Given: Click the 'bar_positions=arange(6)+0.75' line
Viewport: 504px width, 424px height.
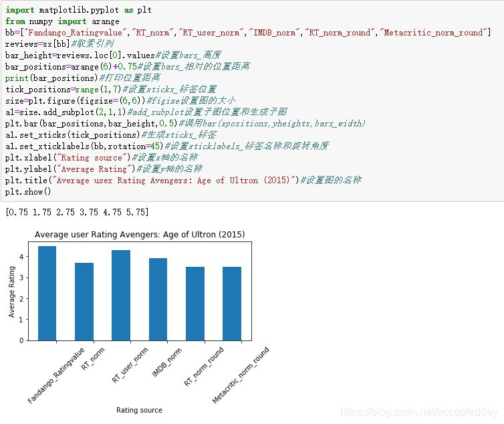Looking at the screenshot, I should [127, 67].
